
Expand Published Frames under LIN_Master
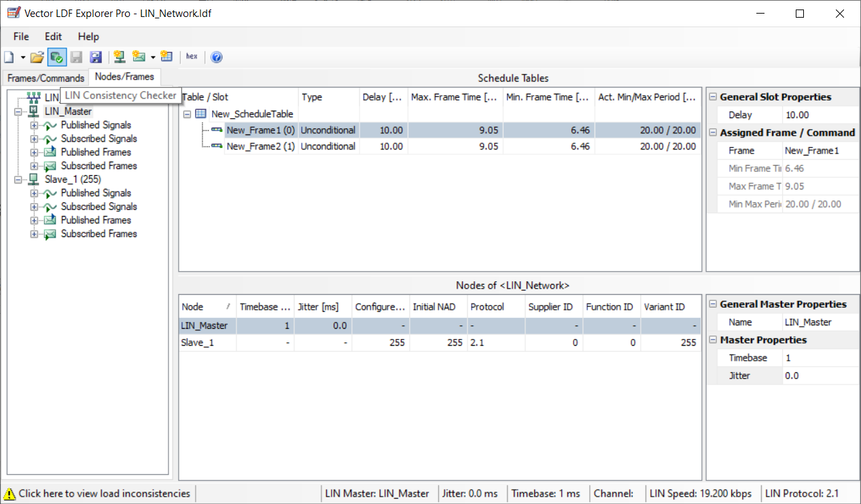pos(35,152)
